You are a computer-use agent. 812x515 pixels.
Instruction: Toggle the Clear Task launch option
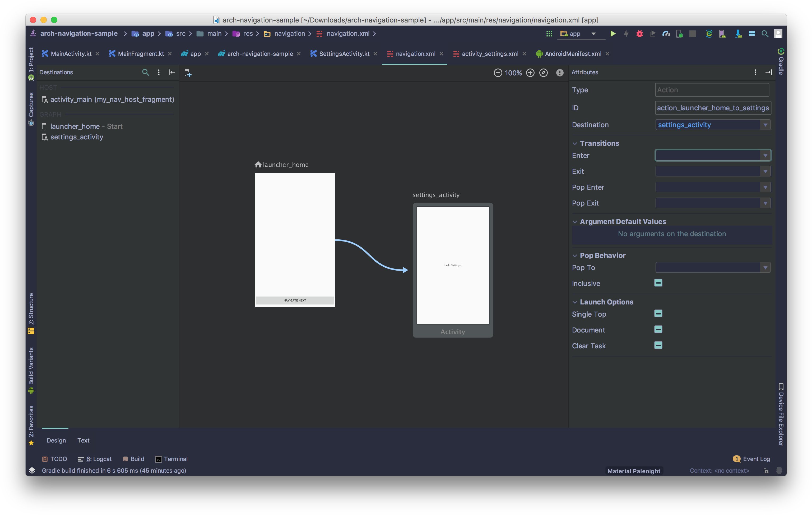click(658, 345)
